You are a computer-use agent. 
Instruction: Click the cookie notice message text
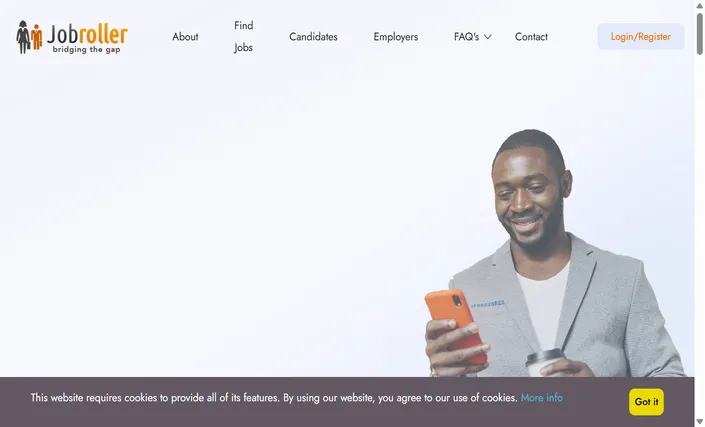click(274, 398)
